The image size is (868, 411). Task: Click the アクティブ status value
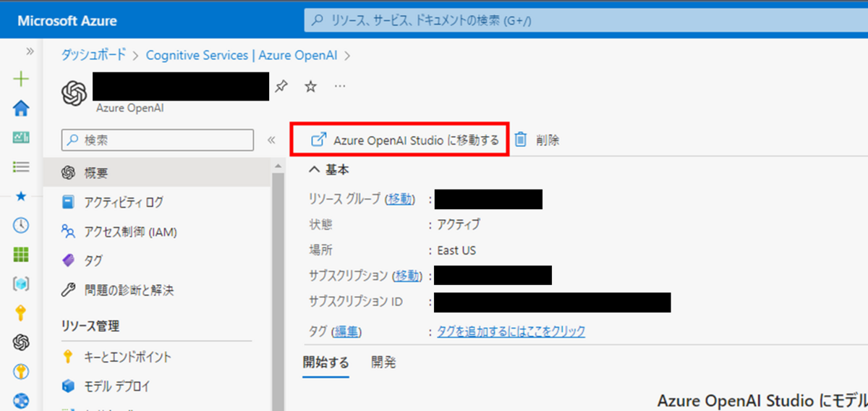(x=458, y=224)
